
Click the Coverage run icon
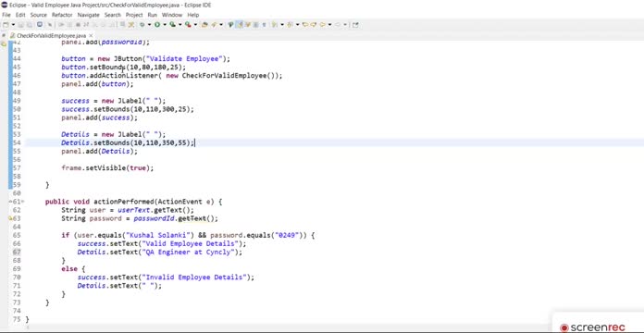coord(172,25)
